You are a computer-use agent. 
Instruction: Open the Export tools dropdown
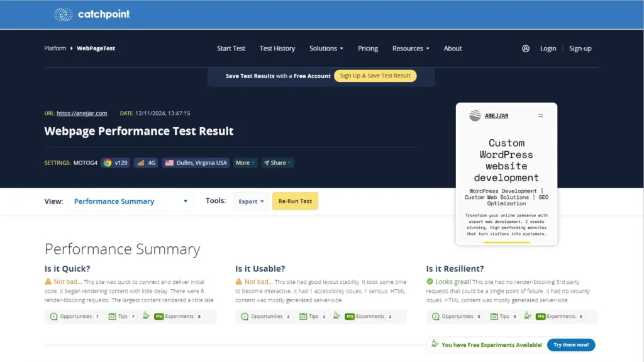point(251,201)
